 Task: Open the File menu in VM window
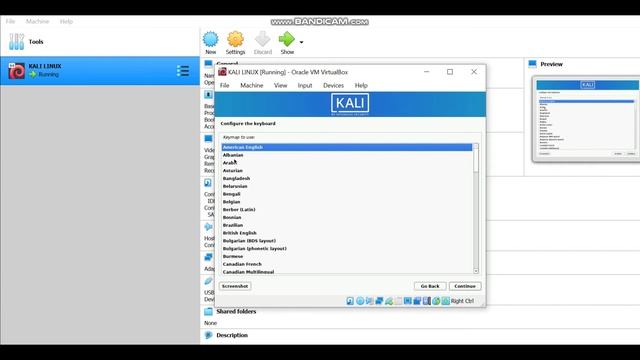click(224, 85)
